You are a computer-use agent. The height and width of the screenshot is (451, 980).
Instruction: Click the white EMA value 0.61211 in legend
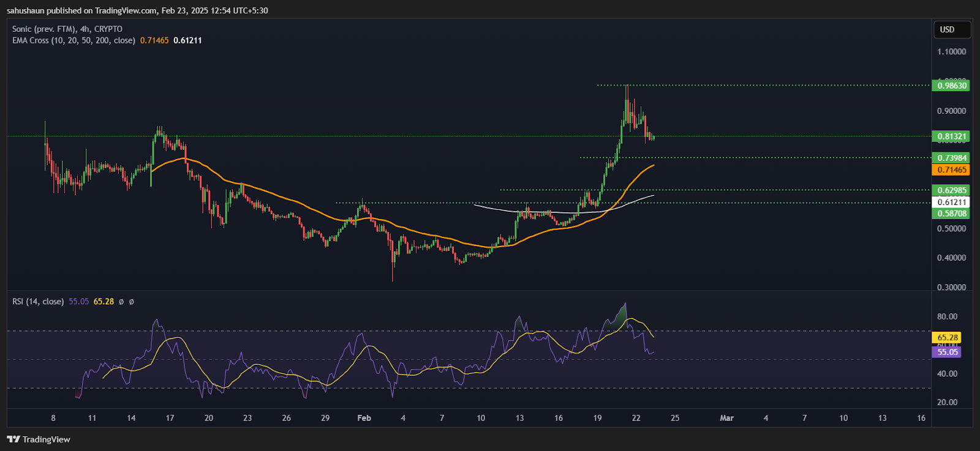click(187, 40)
